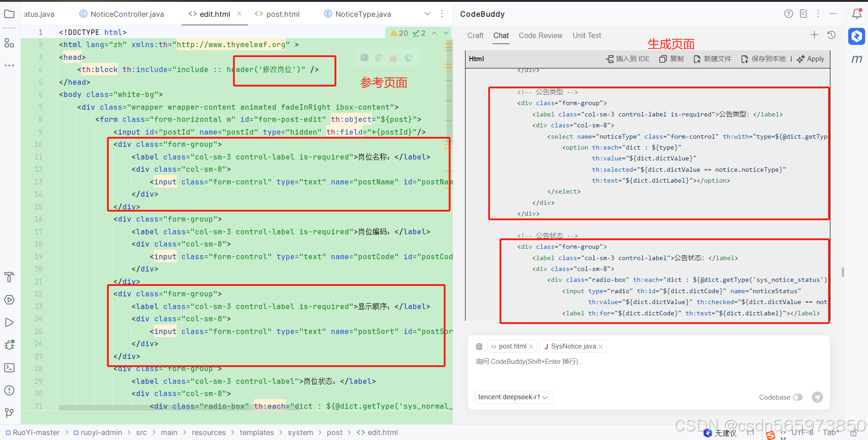Send the CodeBuddy message with arrow icon
This screenshot has width=868, height=440.
click(817, 397)
